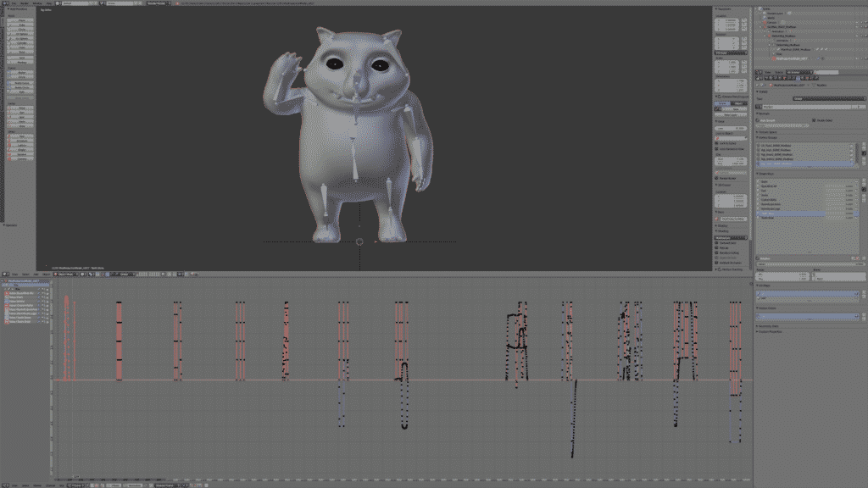Viewport: 868px width, 488px height.
Task: Open the 3D view Object menu
Action: pos(47,274)
